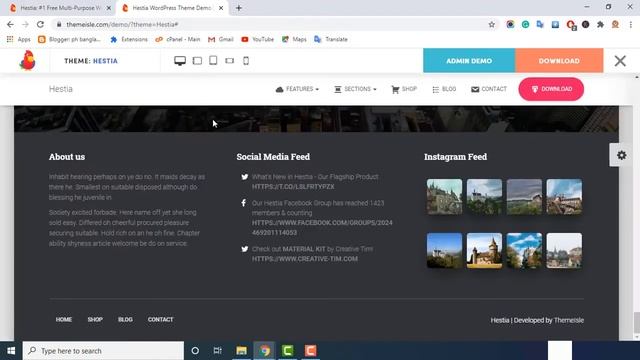Close the Hestia WordPress Theme Demo tab
Viewport: 640px width, 360px height.
point(221,8)
